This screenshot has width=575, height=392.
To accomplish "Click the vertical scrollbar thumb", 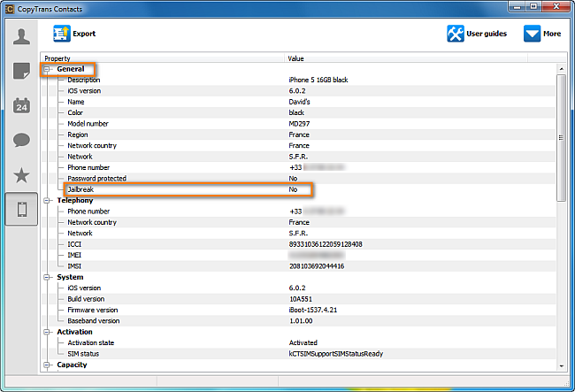I will pyautogui.click(x=562, y=138).
